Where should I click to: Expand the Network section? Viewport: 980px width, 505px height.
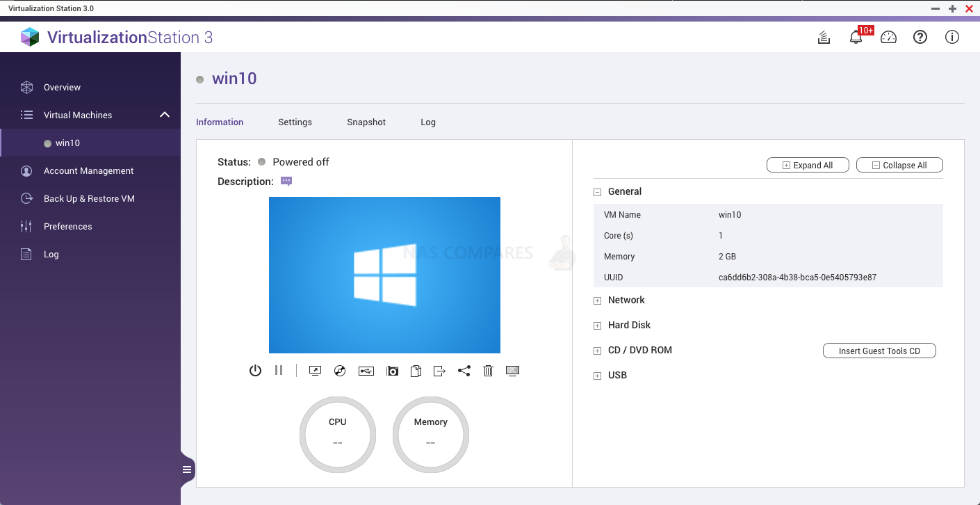coord(597,300)
